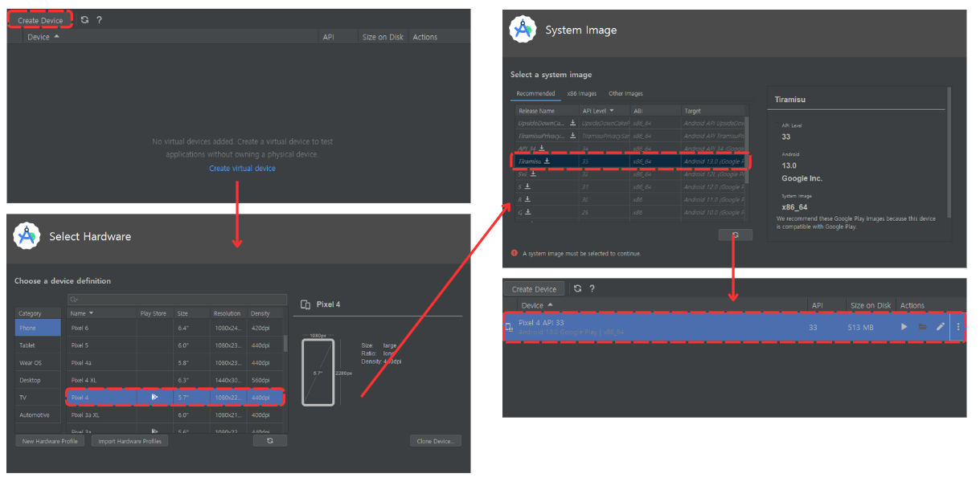The width and height of the screenshot is (980, 486).
Task: Open help icon above the Pixel 4 API 33 list
Action: [592, 288]
